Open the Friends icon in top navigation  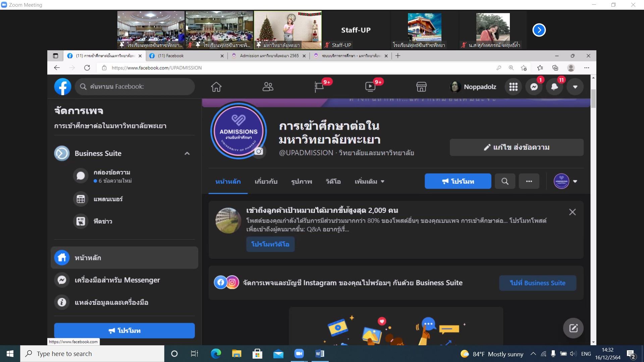(268, 87)
